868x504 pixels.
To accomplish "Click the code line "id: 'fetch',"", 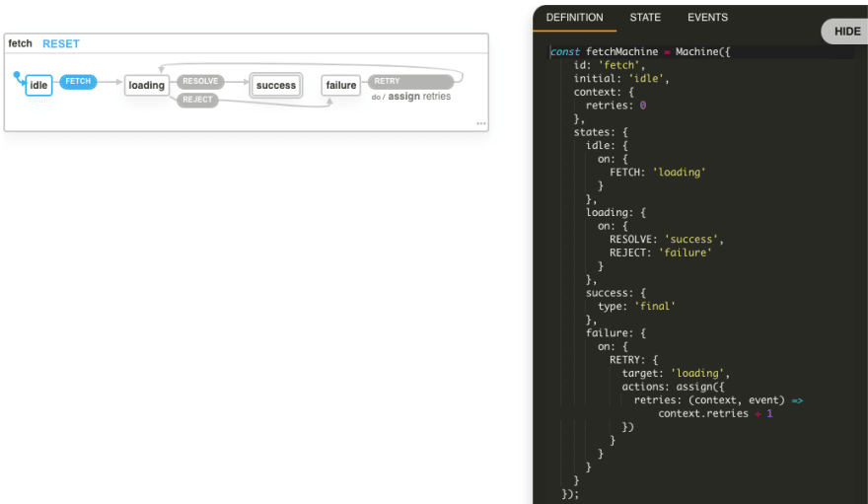I will pos(610,65).
